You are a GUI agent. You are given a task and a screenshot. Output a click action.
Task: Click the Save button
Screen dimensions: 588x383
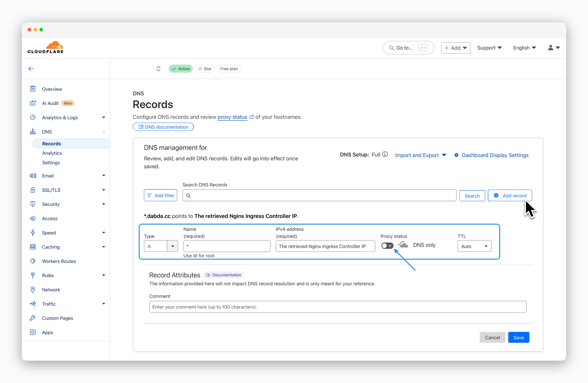(519, 337)
